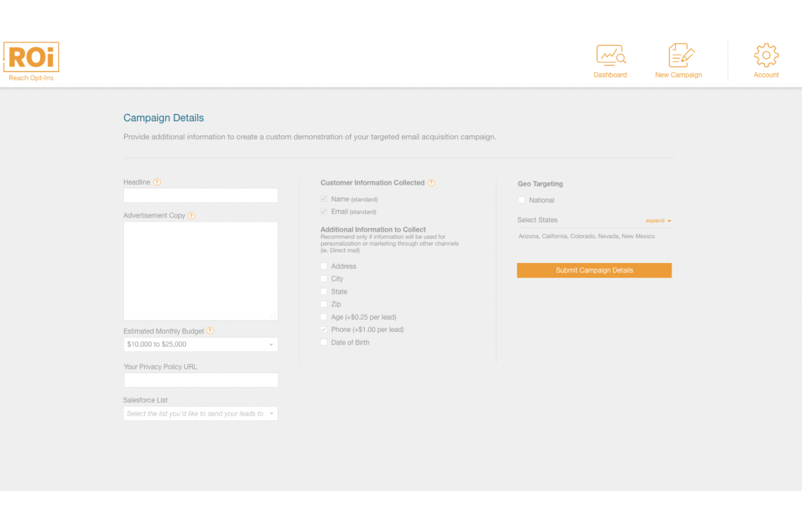Viewport: 802px width, 532px height.
Task: Click the 'Additional Information to Collect' heading
Action: pyautogui.click(x=373, y=230)
